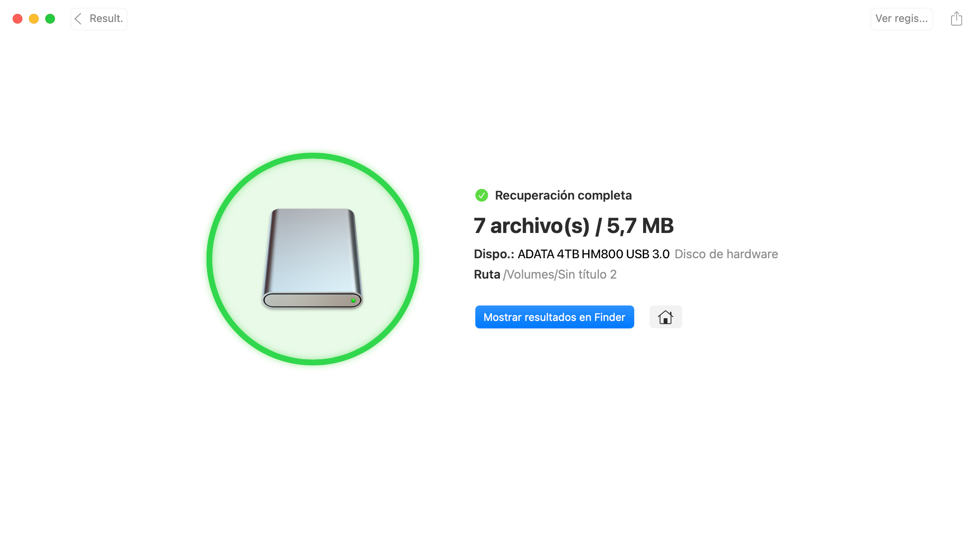Viewport: 980px width, 558px height.
Task: Click the green checkmark status icon
Action: tap(481, 195)
